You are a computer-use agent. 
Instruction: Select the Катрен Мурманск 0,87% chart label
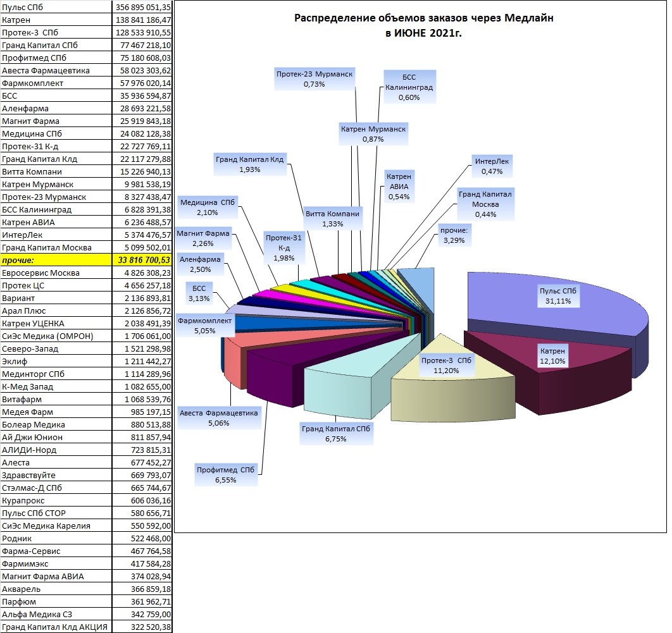(x=373, y=133)
